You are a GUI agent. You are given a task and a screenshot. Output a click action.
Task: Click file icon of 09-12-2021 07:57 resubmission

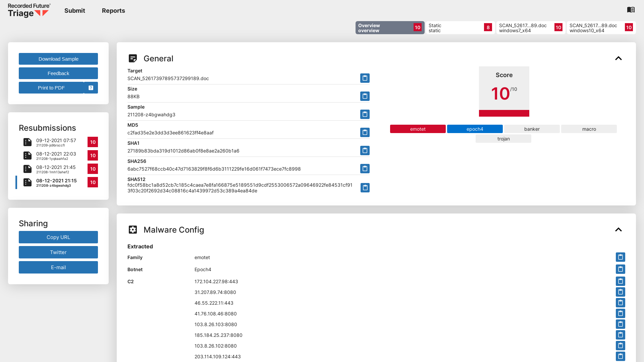[28, 142]
